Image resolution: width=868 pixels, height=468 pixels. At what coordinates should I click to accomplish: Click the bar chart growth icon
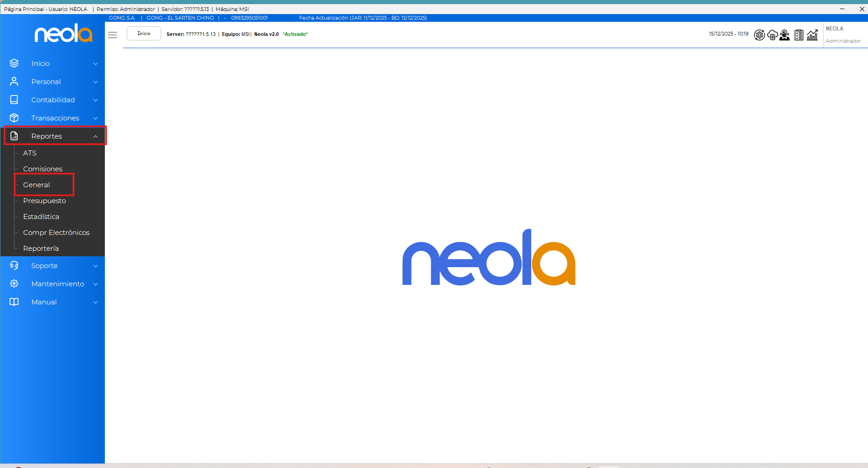coord(812,35)
